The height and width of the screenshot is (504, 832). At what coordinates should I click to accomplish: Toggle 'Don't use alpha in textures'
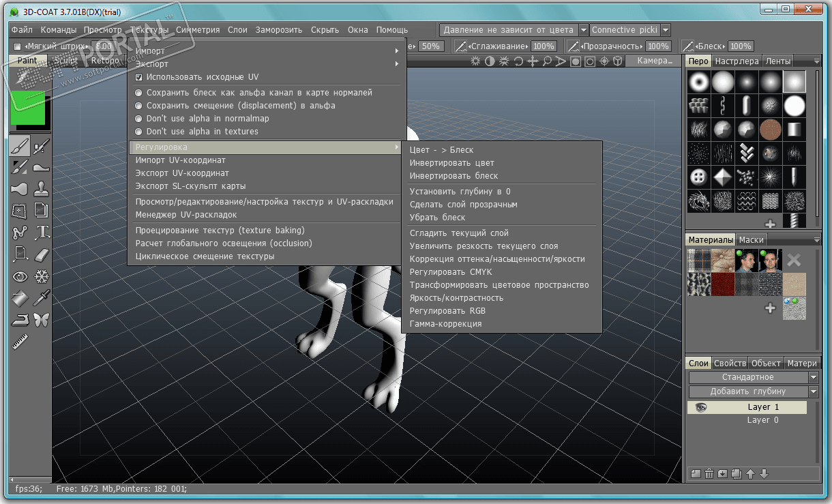[x=139, y=132]
